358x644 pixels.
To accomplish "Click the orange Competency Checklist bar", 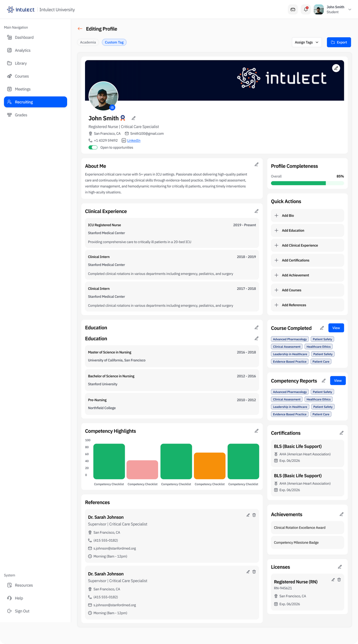I will (x=210, y=466).
